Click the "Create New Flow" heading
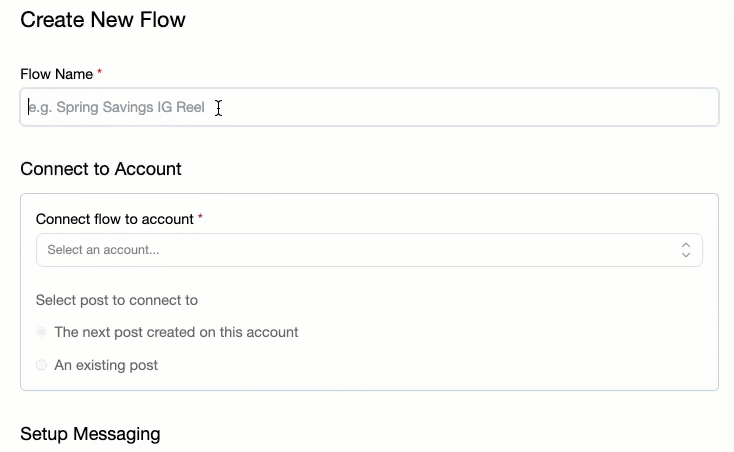This screenshot has height=452, width=734. coord(103,20)
